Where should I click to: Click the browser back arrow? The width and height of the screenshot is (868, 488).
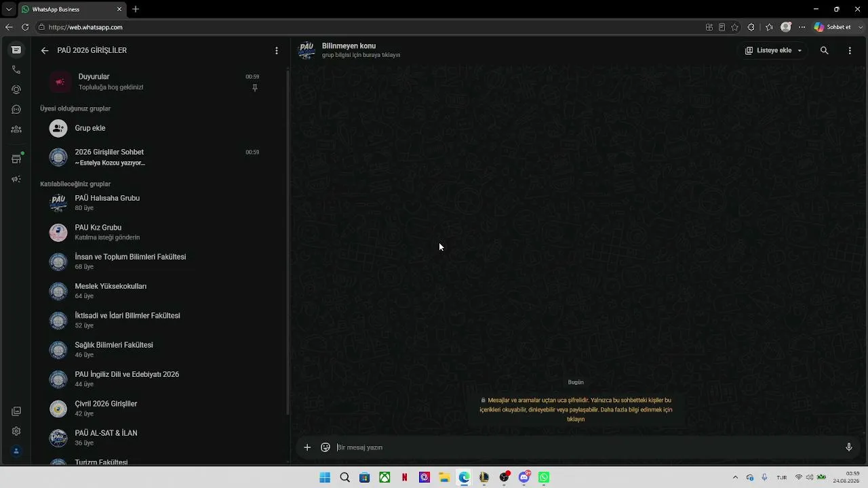pos(9,27)
